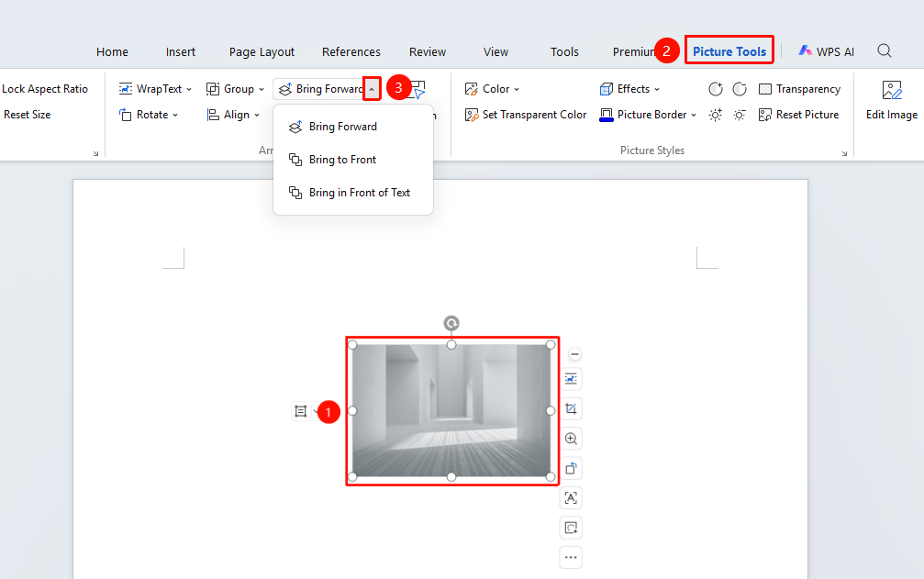Decrease the picture brightness

[x=740, y=115]
